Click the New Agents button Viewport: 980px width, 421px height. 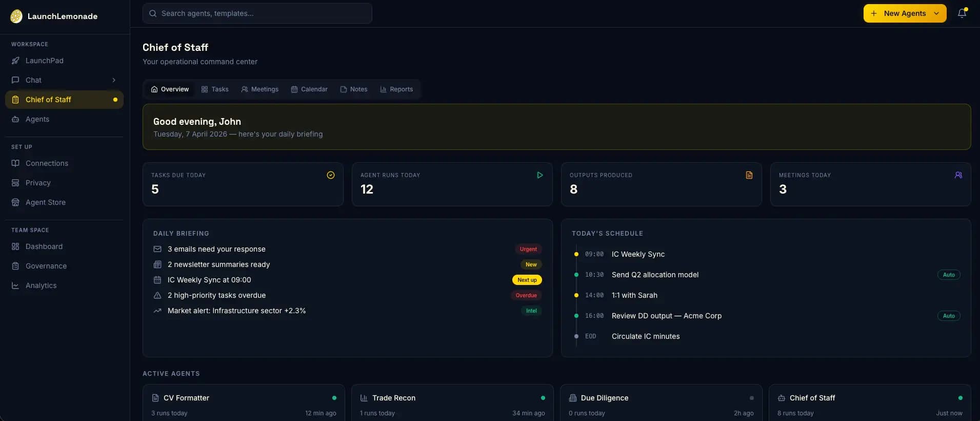click(x=905, y=13)
